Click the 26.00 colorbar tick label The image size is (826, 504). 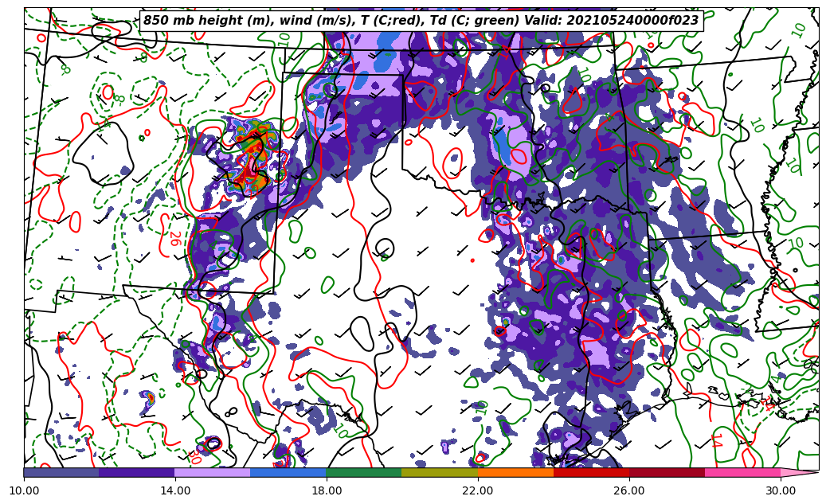tap(629, 490)
